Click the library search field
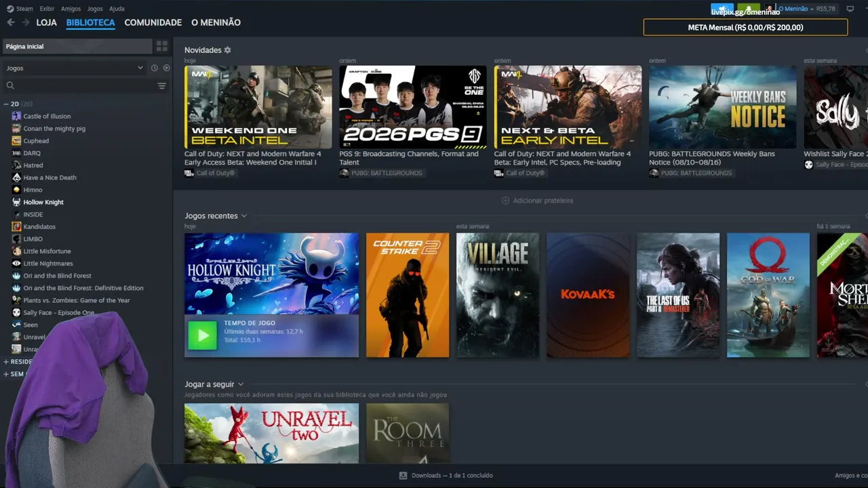Screen dimensions: 868x488 [85, 85]
